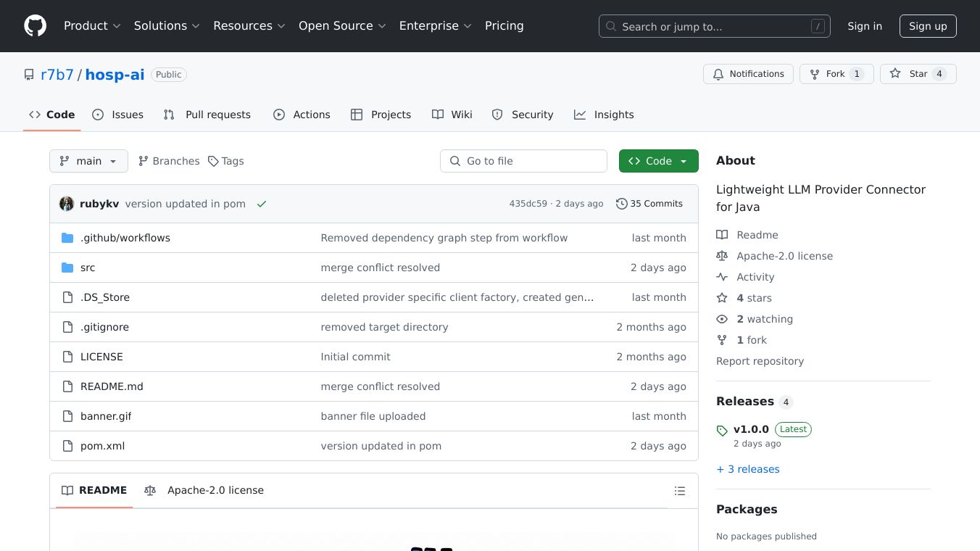This screenshot has width=980, height=551.
Task: Open the green Code dropdown
Action: tap(658, 161)
